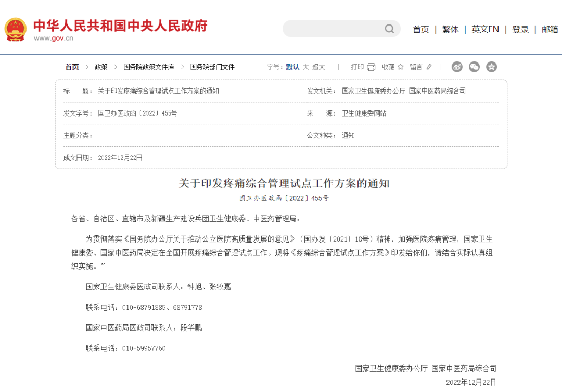Open the 邮箱 mailbox link
The image size is (562, 392).
pos(550,29)
